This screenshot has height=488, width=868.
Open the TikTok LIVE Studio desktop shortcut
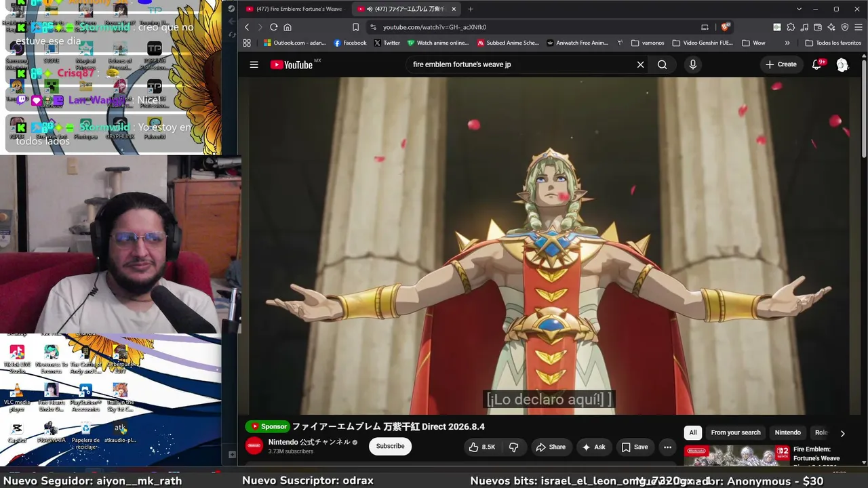coord(17,359)
